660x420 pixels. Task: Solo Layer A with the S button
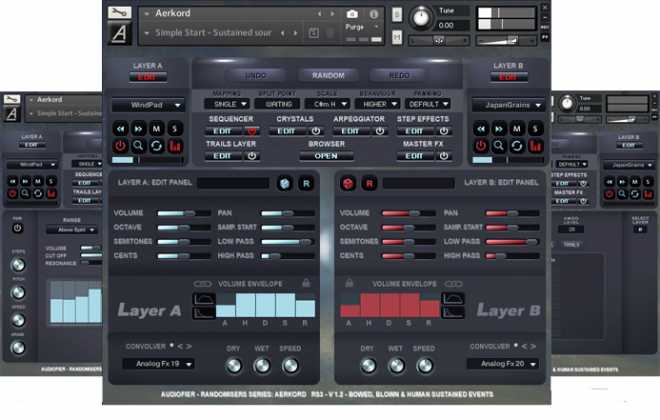pyautogui.click(x=175, y=129)
